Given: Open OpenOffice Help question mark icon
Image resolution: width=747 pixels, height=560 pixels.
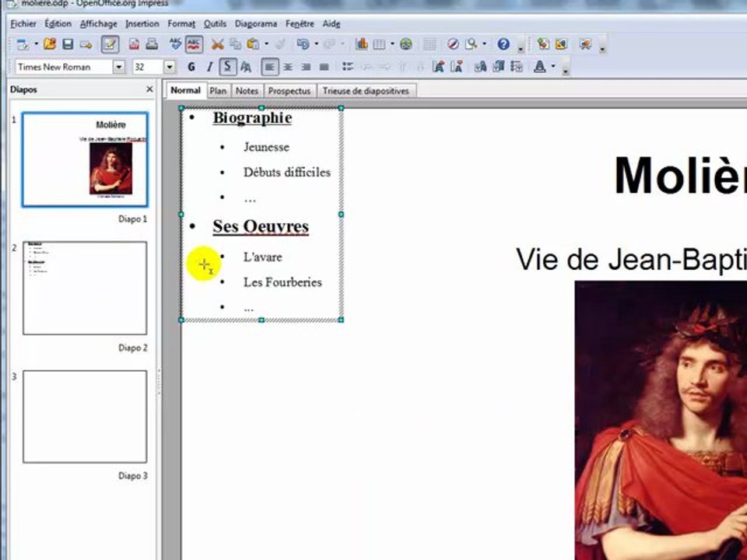Looking at the screenshot, I should 503,44.
